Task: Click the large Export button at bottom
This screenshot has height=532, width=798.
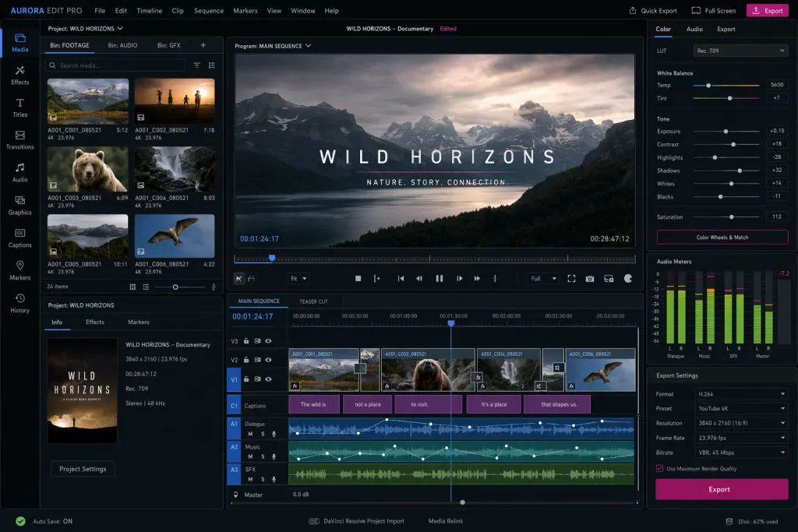Action: (722, 489)
